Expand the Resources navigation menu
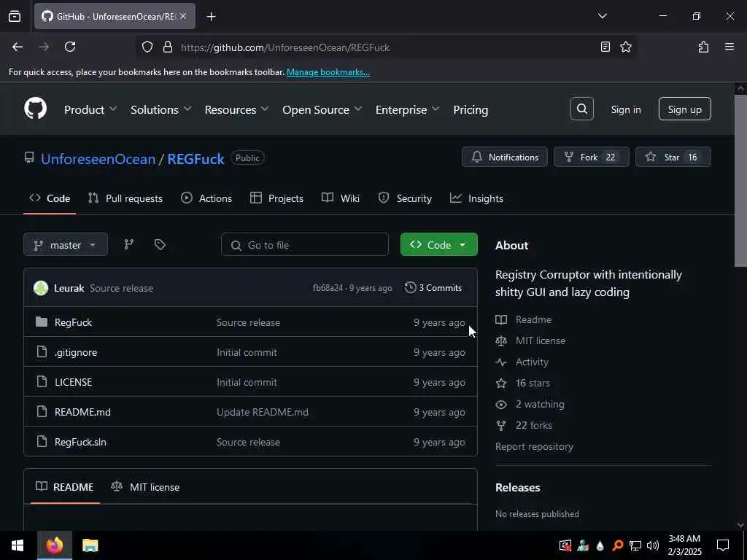This screenshot has height=560, width=747. (237, 109)
